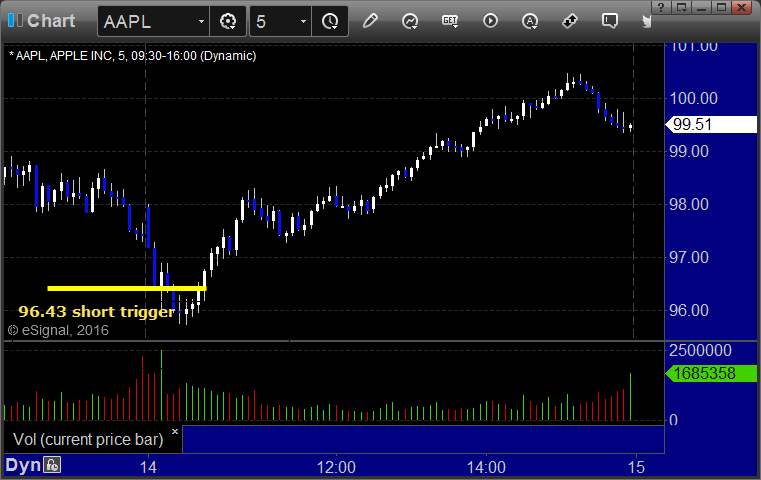Click the Chart link bars icon
Screen dimensions: 761x480
15,20
